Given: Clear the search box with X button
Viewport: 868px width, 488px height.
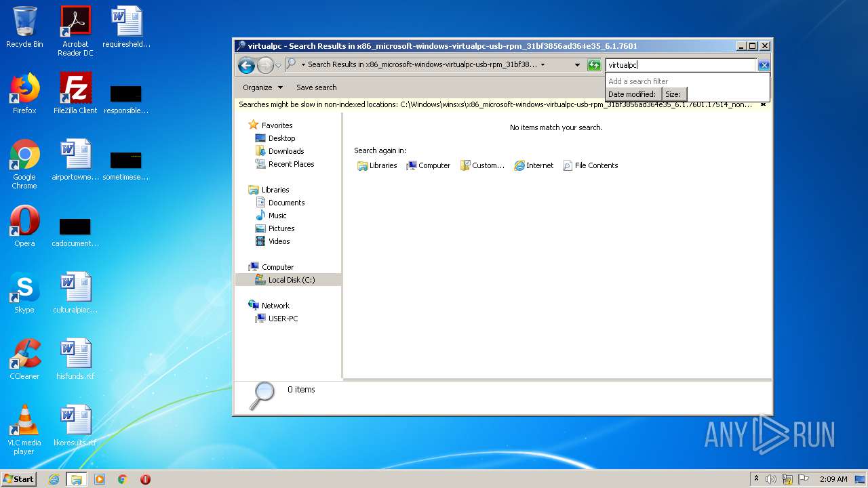Looking at the screenshot, I should [764, 65].
